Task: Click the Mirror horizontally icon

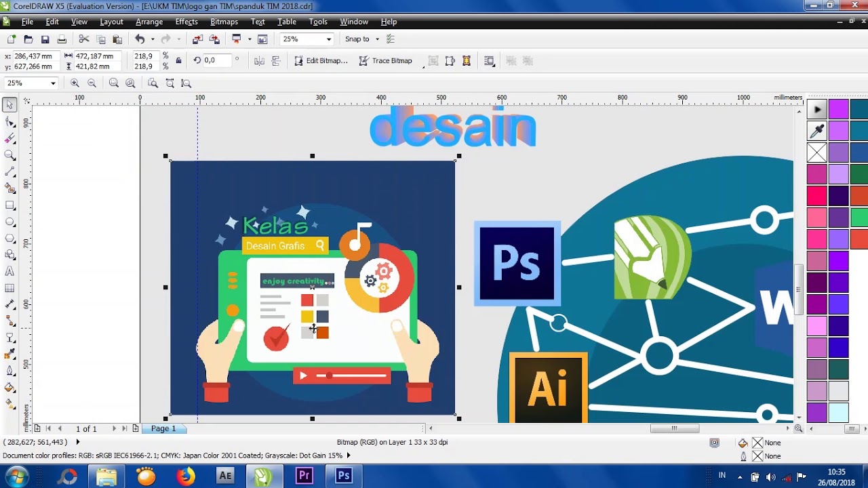Action: coord(259,61)
